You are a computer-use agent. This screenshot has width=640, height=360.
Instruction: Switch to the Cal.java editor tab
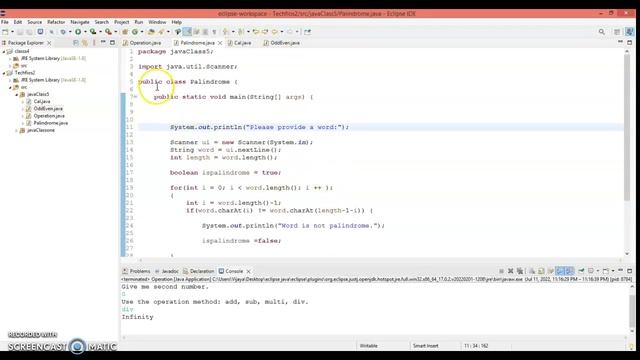click(x=240, y=43)
